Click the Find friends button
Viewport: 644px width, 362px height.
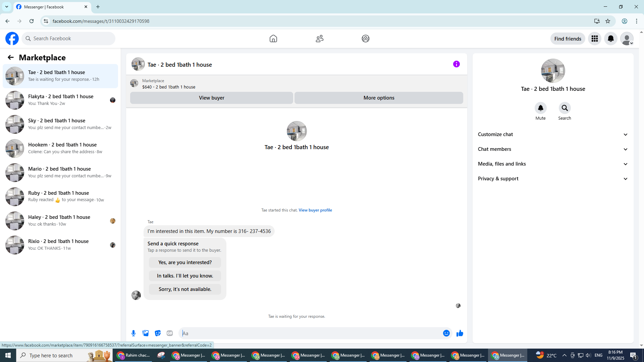click(x=568, y=39)
